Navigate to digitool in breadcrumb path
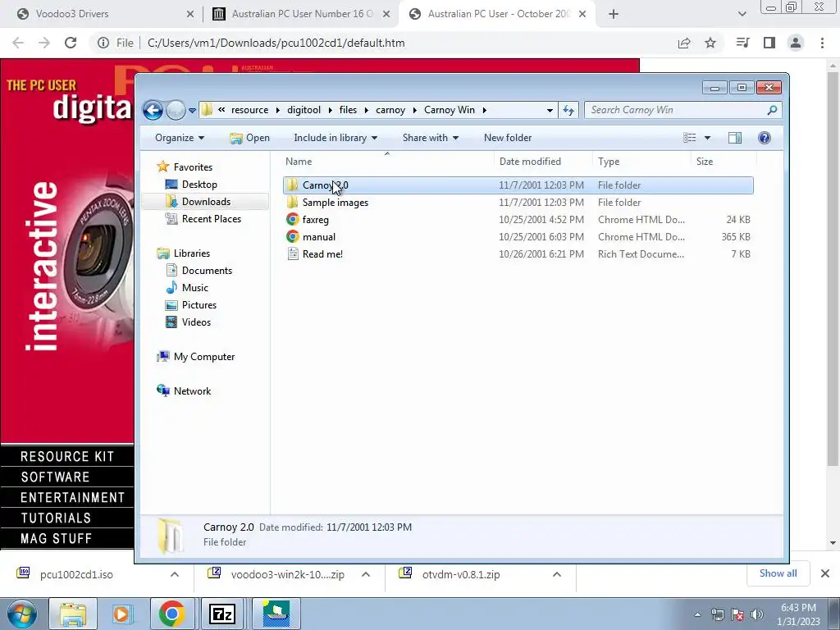Screen dimensions: 840x630 (304, 110)
